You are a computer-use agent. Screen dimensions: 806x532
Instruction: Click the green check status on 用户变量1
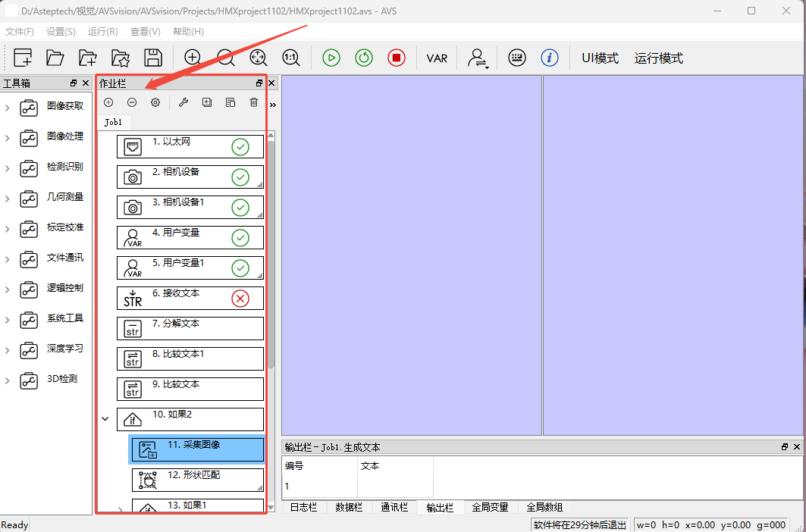click(240, 268)
